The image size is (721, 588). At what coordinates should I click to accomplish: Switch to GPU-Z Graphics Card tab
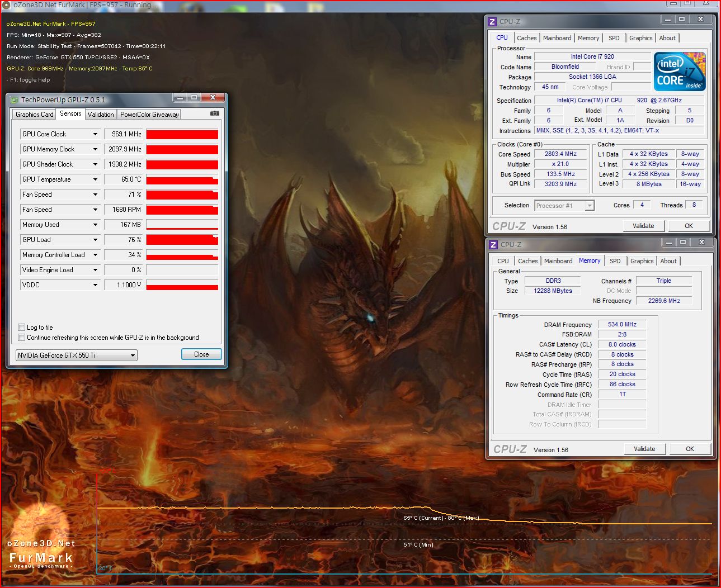[x=35, y=115]
